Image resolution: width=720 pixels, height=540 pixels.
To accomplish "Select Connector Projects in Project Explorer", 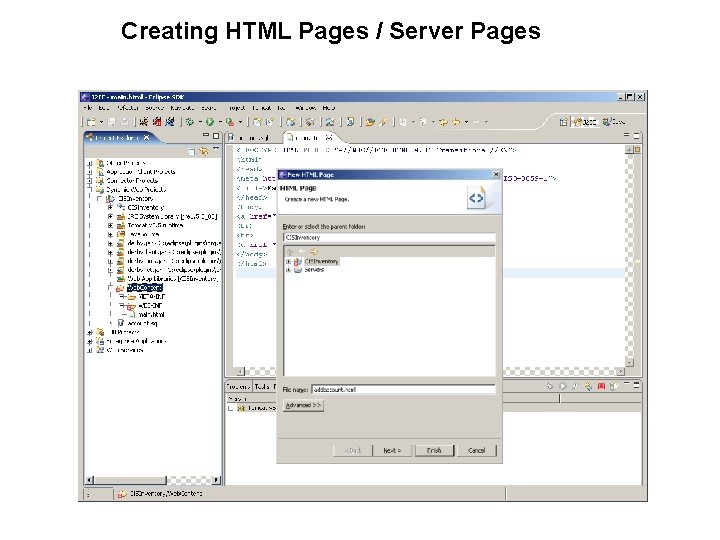I will tap(132, 180).
